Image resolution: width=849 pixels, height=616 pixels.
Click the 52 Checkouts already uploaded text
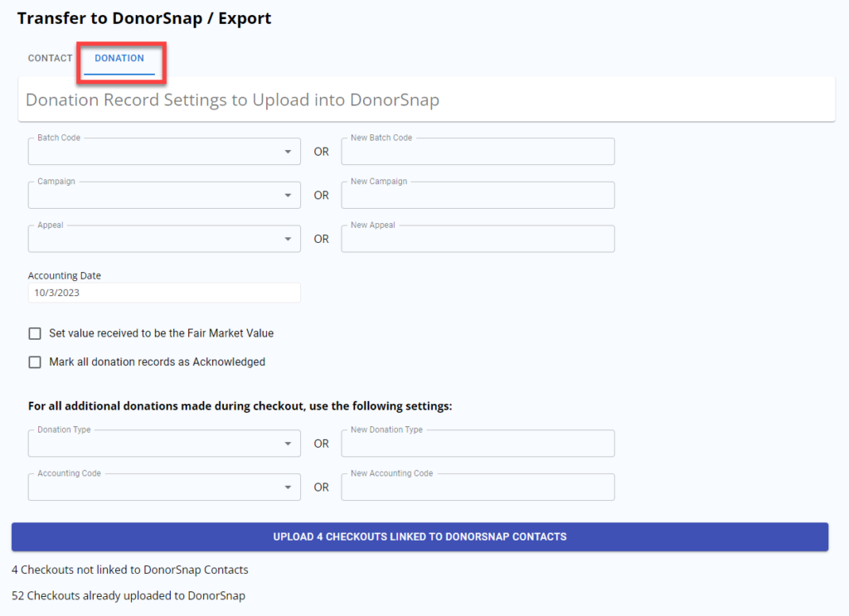click(x=129, y=596)
